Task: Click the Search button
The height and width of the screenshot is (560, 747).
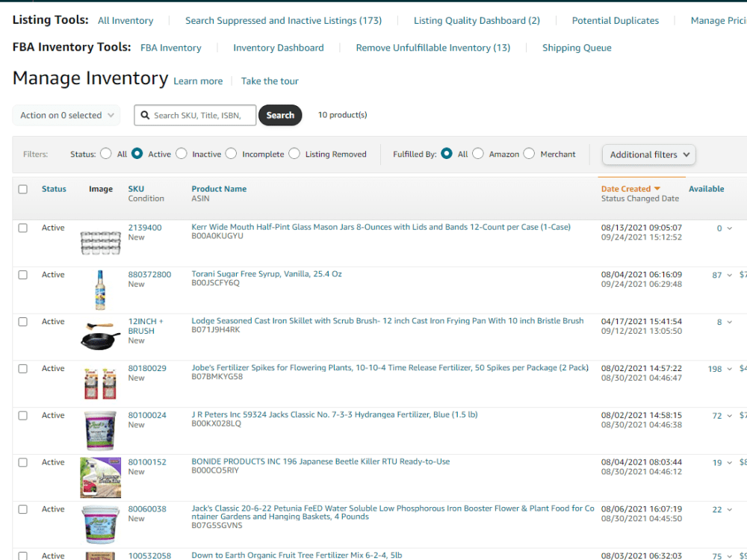Action: point(280,115)
